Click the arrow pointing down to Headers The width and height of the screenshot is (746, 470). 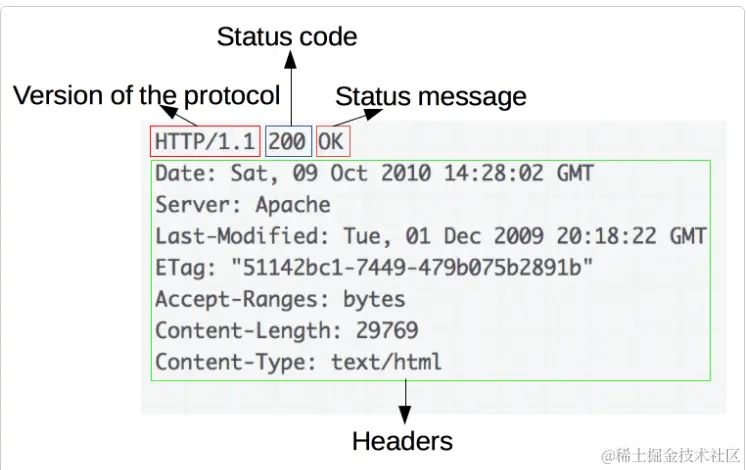[405, 400]
